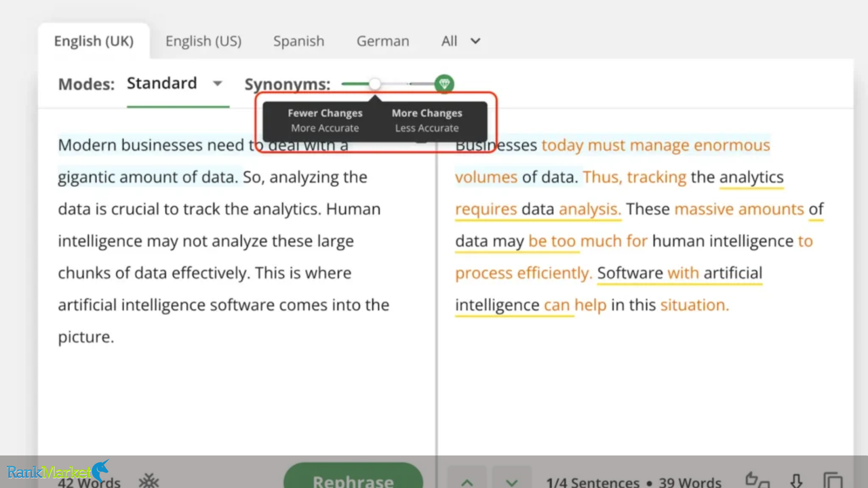This screenshot has width=868, height=488.
Task: Click the word "Software" in the output
Action: [630, 272]
